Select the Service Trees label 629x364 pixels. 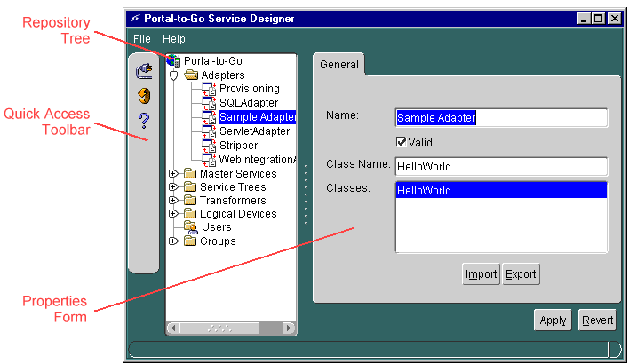[233, 186]
